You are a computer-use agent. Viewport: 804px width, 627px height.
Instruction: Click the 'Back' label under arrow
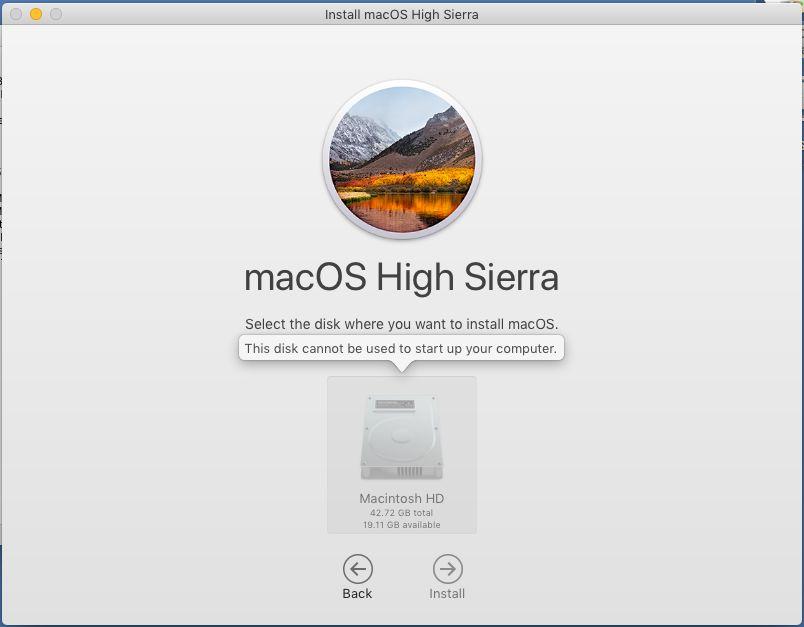tap(357, 594)
